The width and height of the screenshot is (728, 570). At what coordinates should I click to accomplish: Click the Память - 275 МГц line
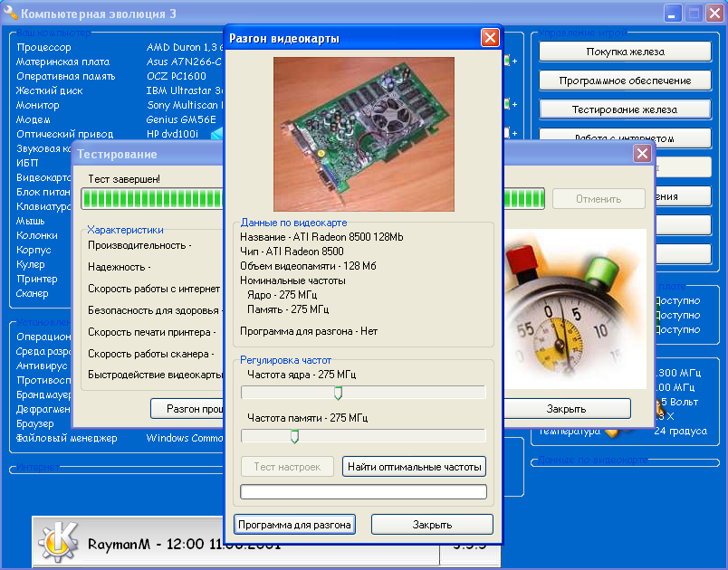[288, 309]
